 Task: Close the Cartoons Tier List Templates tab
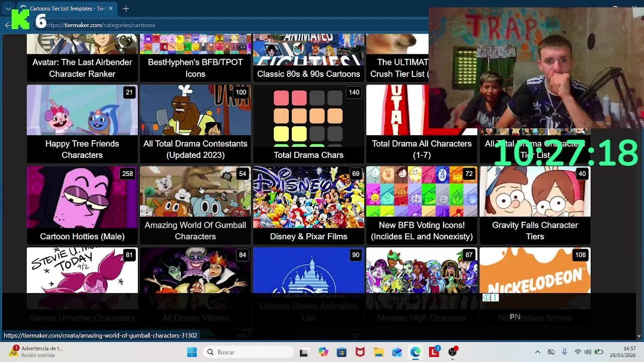(111, 9)
